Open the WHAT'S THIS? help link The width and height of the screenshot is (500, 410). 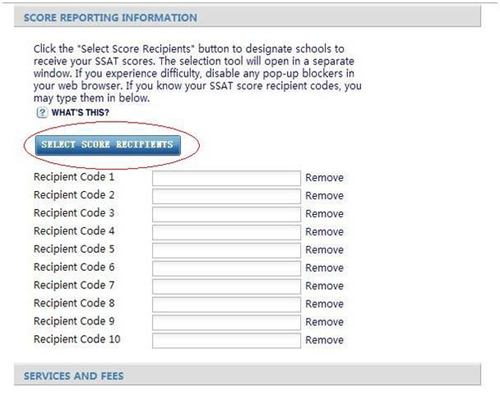[x=80, y=113]
